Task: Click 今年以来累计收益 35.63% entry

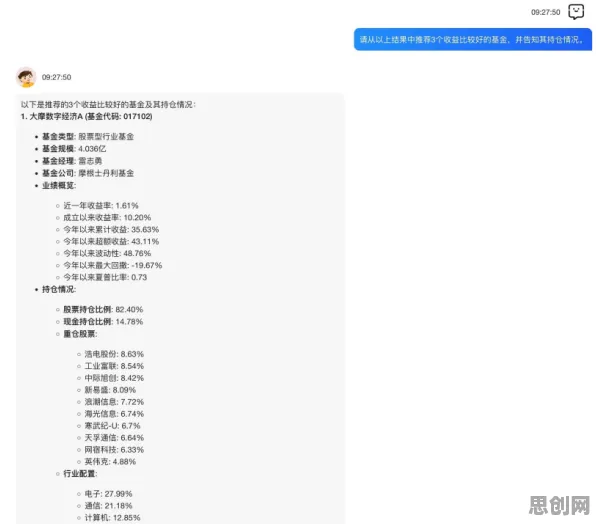Action: 111,230
